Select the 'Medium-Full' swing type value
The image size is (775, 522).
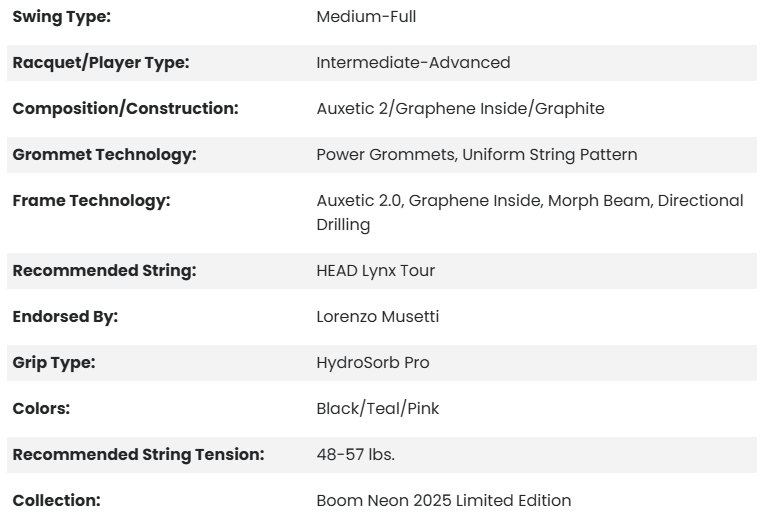pos(366,17)
